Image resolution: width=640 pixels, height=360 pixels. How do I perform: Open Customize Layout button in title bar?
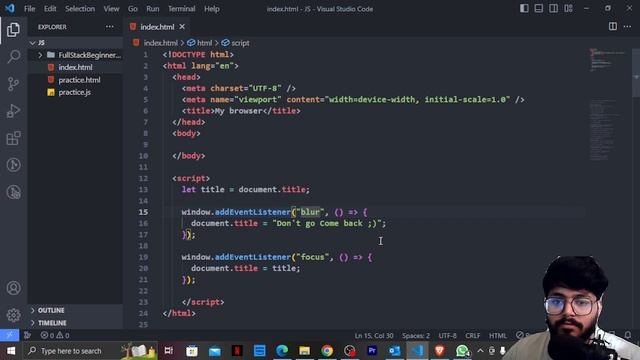coord(568,9)
